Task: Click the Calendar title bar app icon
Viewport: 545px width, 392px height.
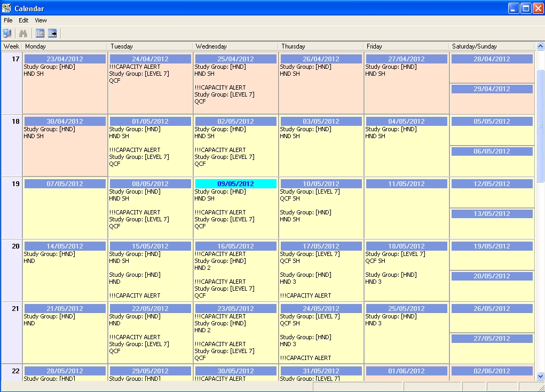Action: 6,8
